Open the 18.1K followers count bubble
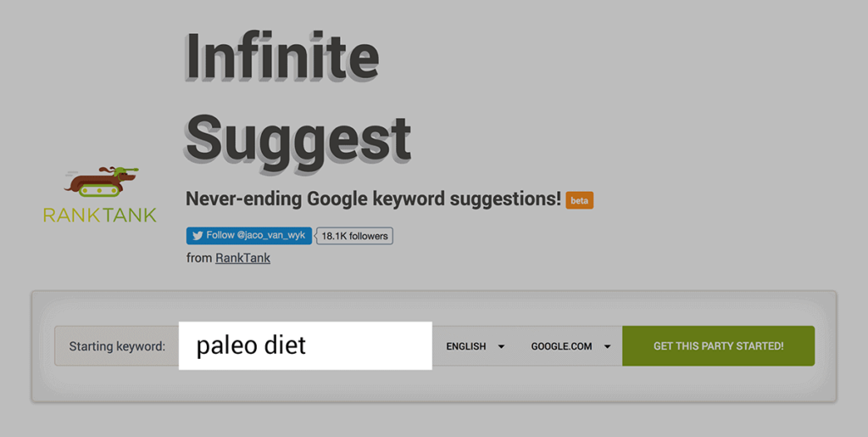The width and height of the screenshot is (868, 437). [x=354, y=236]
